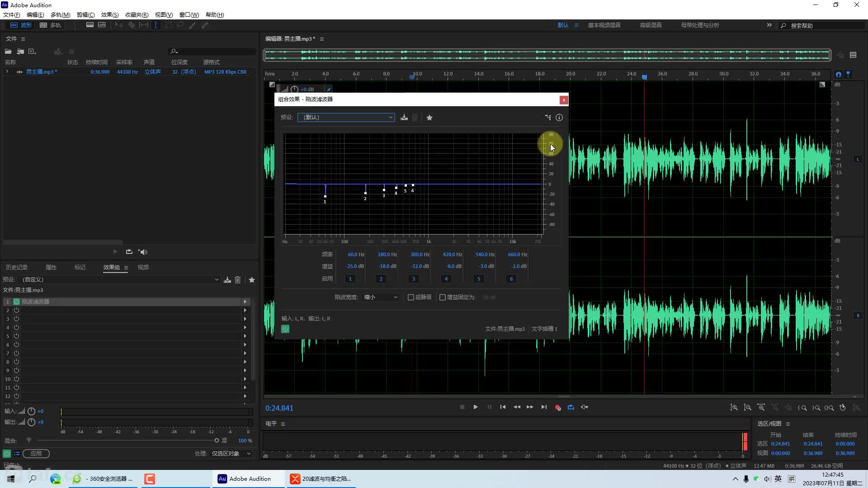Zoom out amplitude icon
Image resolution: width=868 pixels, height=488 pixels.
pos(748,408)
